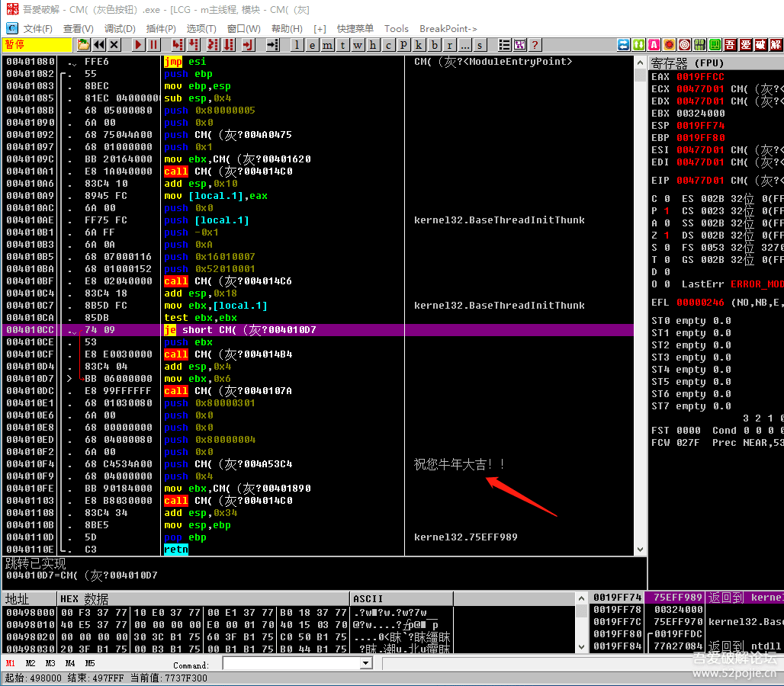
Task: Open the BreakPoint-> menu
Action: pos(448,28)
